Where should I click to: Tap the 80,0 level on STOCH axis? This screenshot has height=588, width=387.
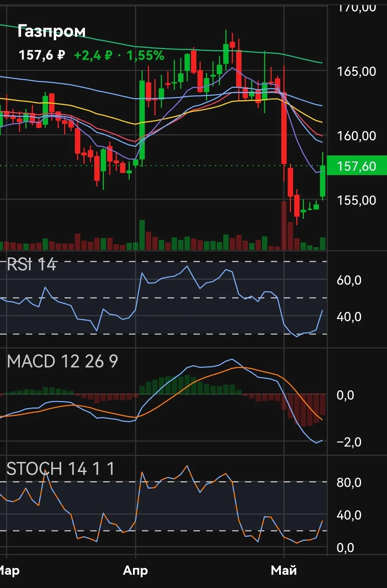[349, 482]
